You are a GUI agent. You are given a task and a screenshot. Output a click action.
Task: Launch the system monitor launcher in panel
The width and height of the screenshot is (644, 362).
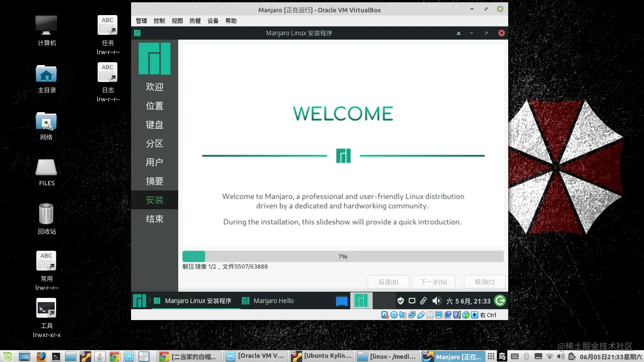coord(129,356)
